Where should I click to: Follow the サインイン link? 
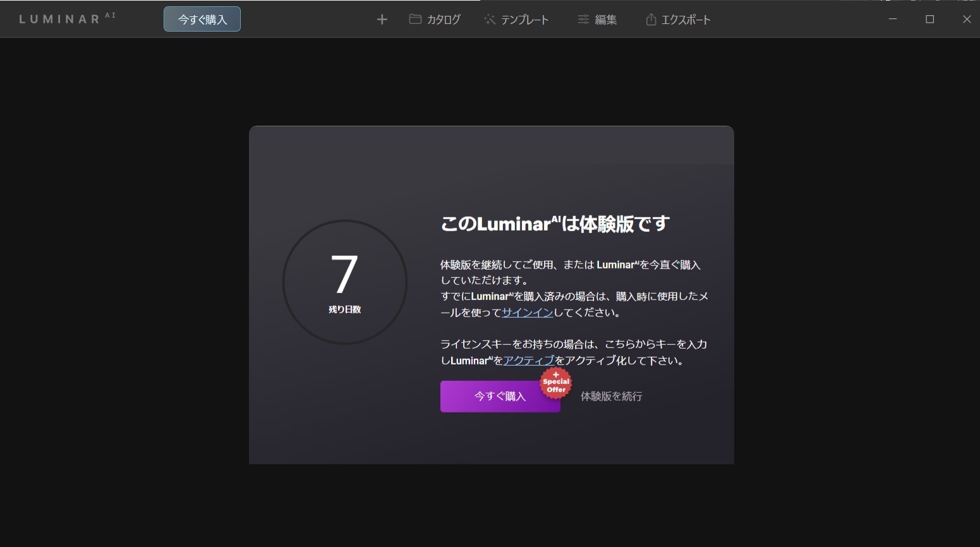point(527,312)
